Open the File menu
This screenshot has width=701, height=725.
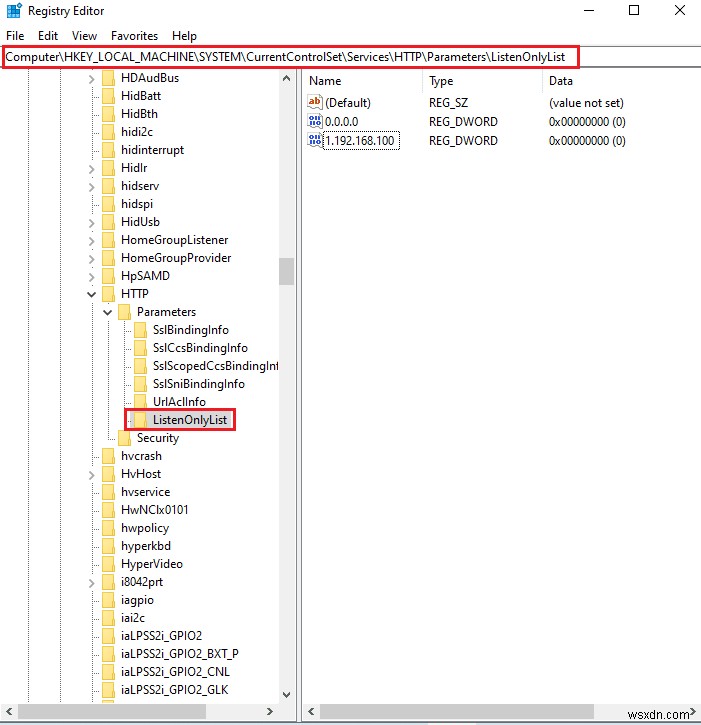15,36
